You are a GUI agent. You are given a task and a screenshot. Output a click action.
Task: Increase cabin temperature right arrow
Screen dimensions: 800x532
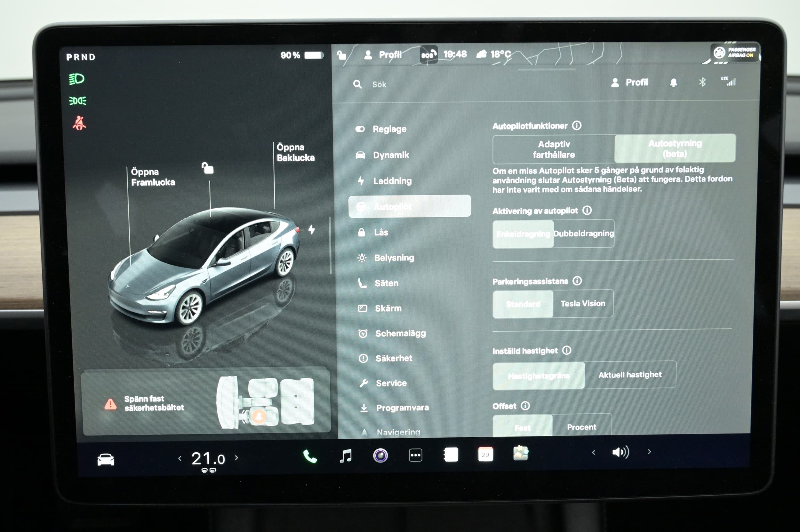236,458
